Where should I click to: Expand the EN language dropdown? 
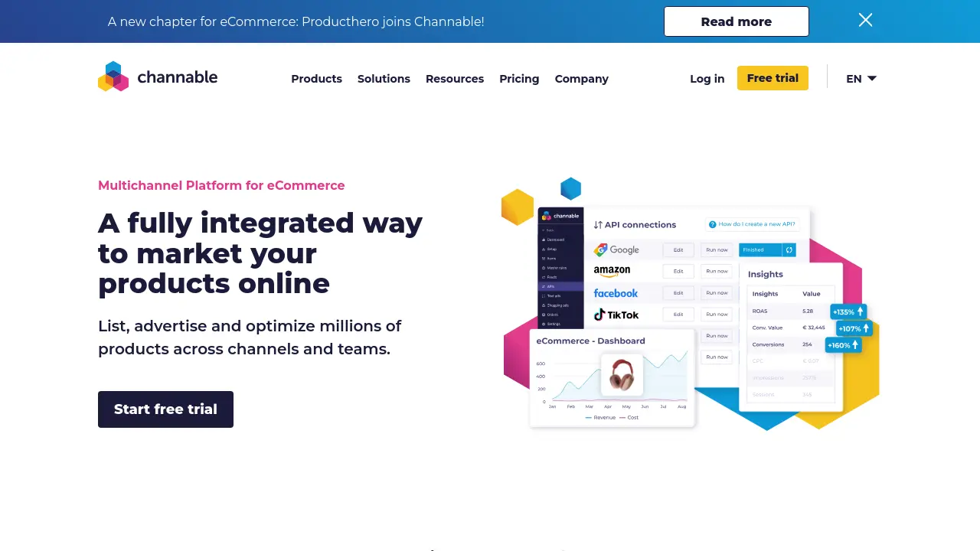861,79
